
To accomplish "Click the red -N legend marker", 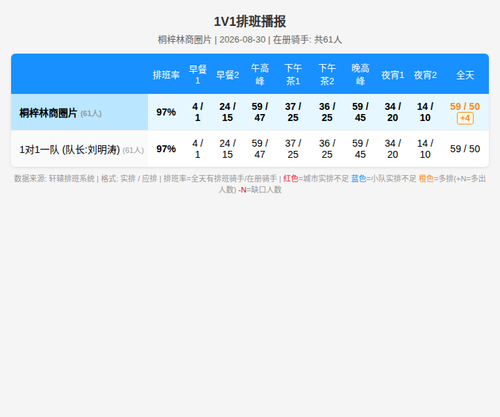I will coord(242,190).
